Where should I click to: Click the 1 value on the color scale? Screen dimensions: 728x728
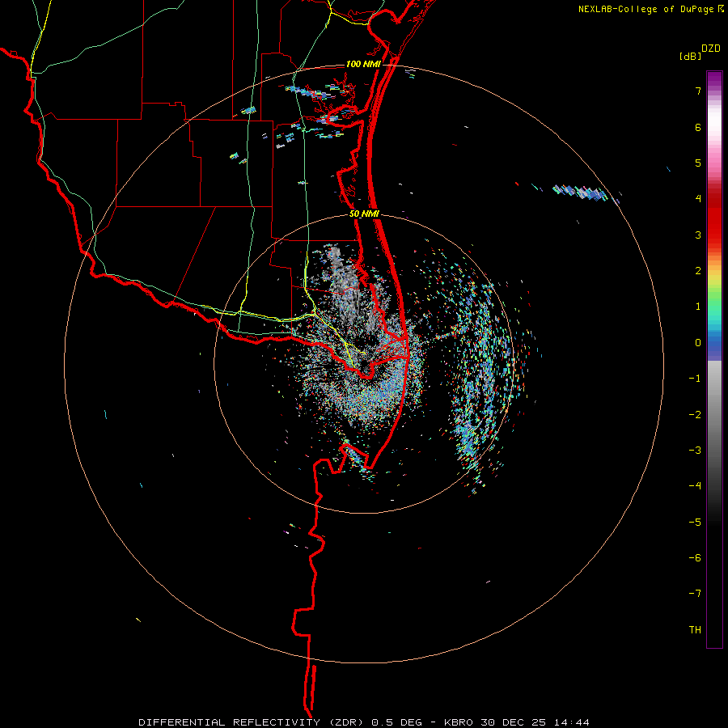click(x=698, y=307)
